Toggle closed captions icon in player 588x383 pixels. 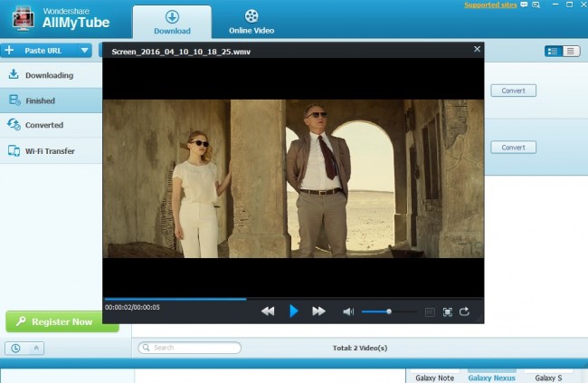[x=430, y=312]
